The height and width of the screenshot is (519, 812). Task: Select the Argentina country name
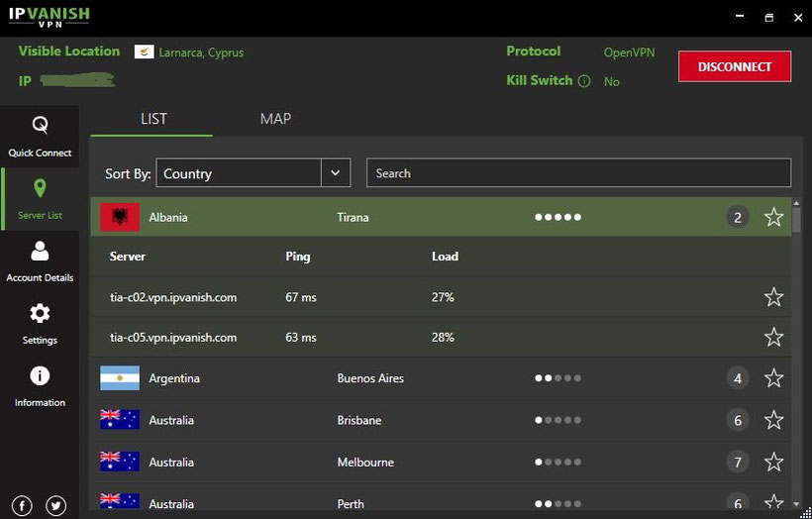pyautogui.click(x=174, y=378)
